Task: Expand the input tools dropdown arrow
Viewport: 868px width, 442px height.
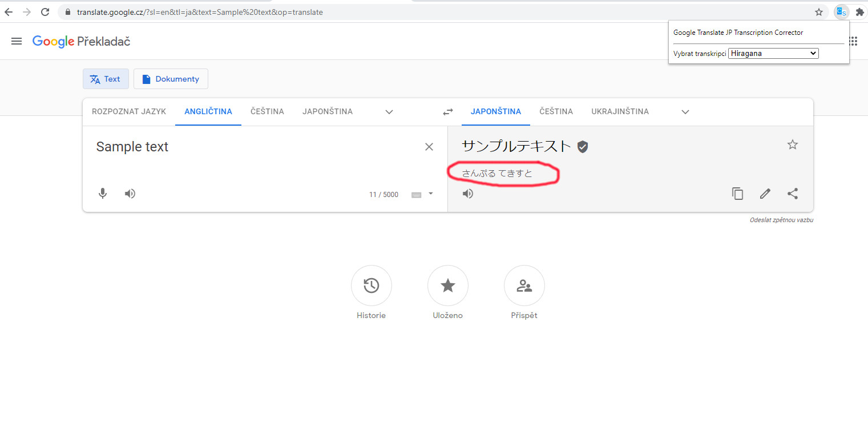Action: click(431, 194)
